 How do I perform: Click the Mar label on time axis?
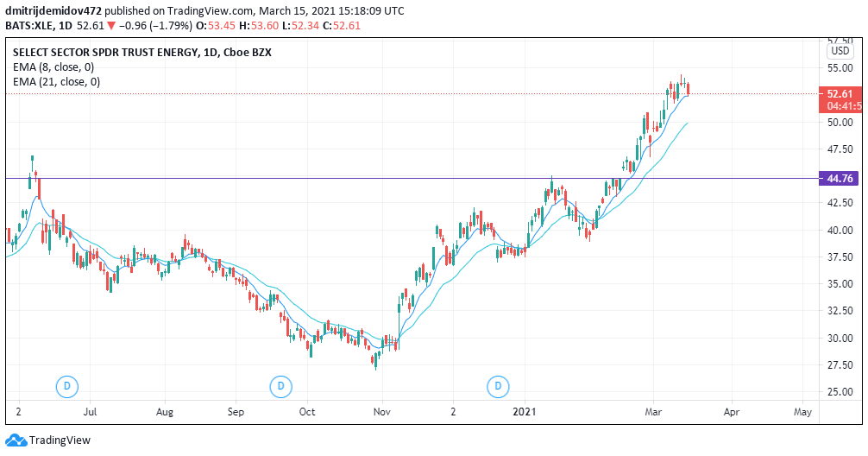[653, 412]
